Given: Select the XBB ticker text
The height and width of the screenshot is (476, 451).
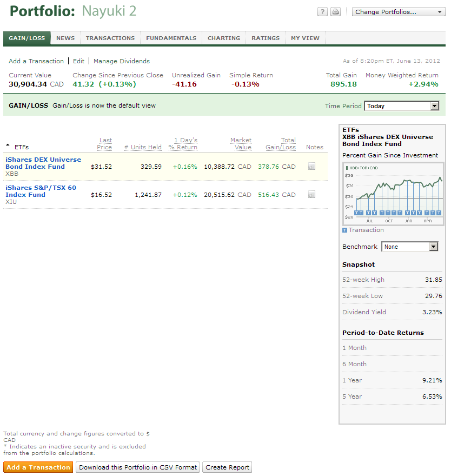Looking at the screenshot, I should coord(12,174).
